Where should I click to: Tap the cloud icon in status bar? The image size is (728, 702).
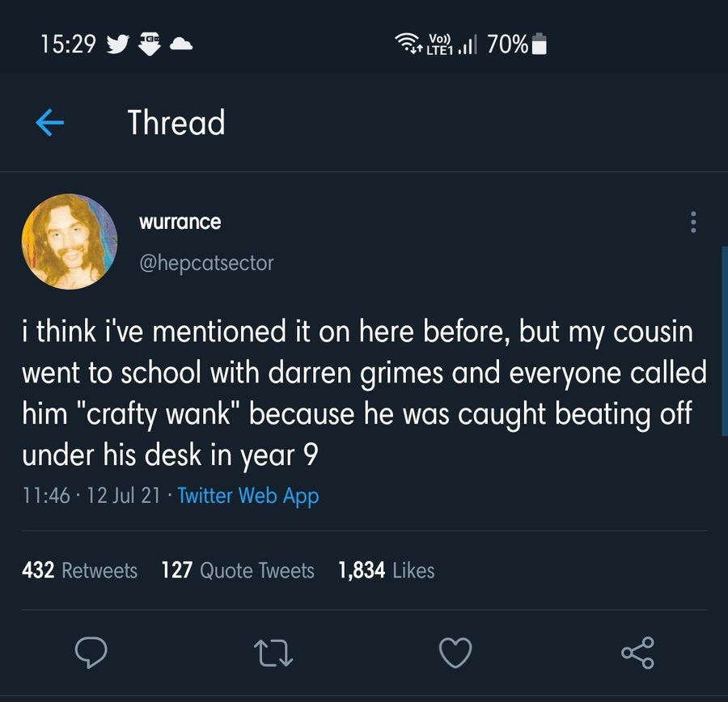pyautogui.click(x=181, y=44)
